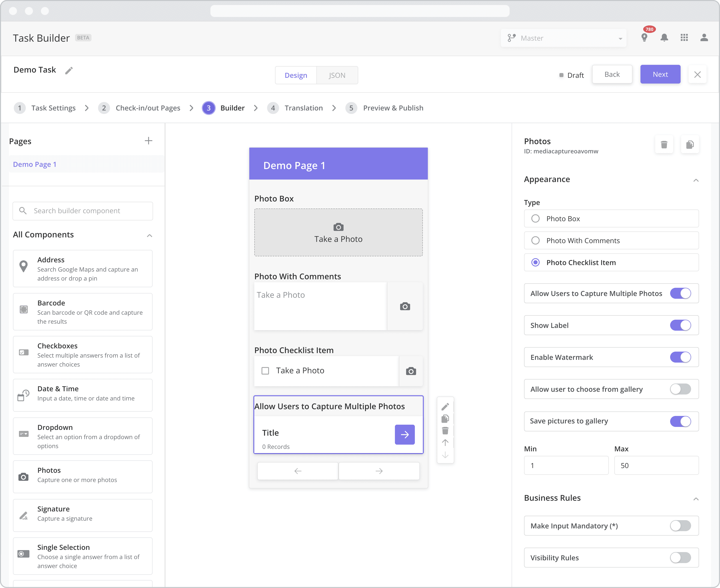Collapse the Appearance section
This screenshot has width=720, height=588.
(x=696, y=180)
